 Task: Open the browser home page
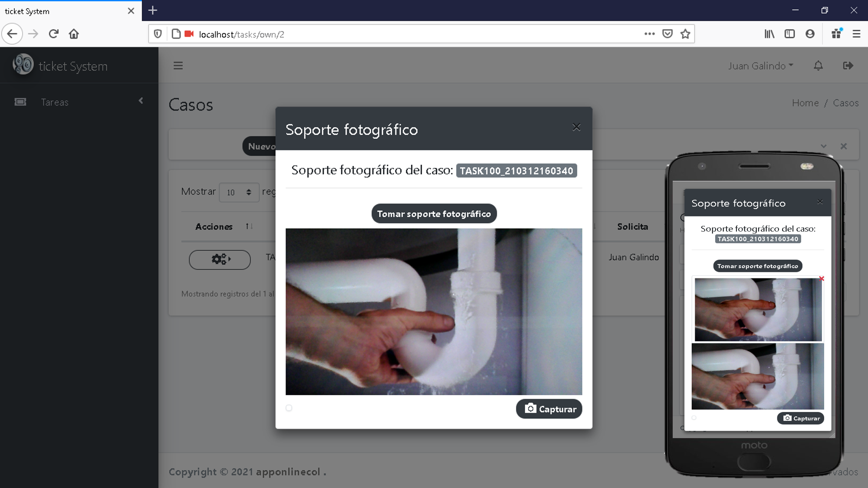tap(74, 34)
